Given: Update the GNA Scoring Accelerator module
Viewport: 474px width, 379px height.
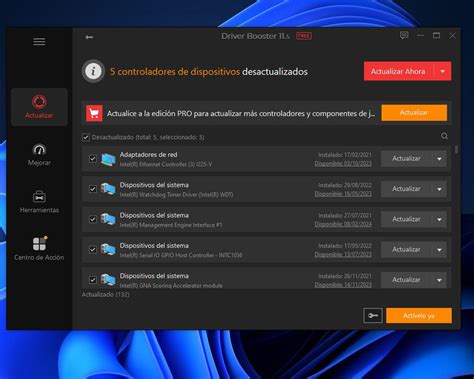Looking at the screenshot, I should (406, 280).
